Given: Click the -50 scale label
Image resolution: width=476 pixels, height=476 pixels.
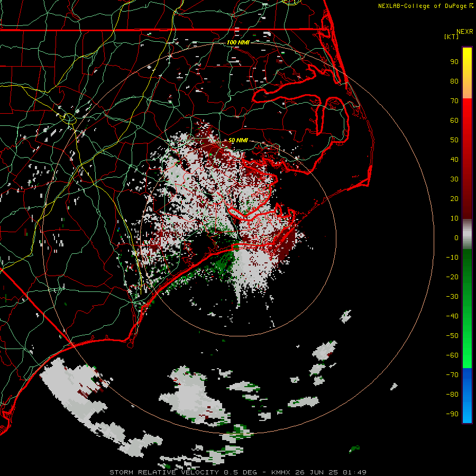Looking at the screenshot, I should [x=452, y=336].
